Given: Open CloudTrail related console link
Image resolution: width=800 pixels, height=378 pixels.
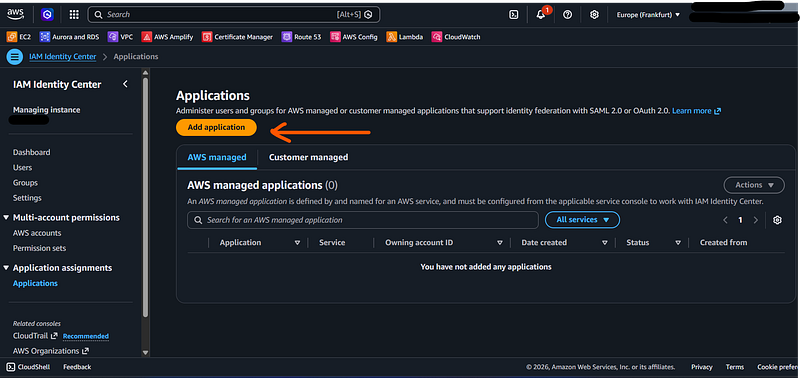Looking at the screenshot, I should (x=35, y=336).
